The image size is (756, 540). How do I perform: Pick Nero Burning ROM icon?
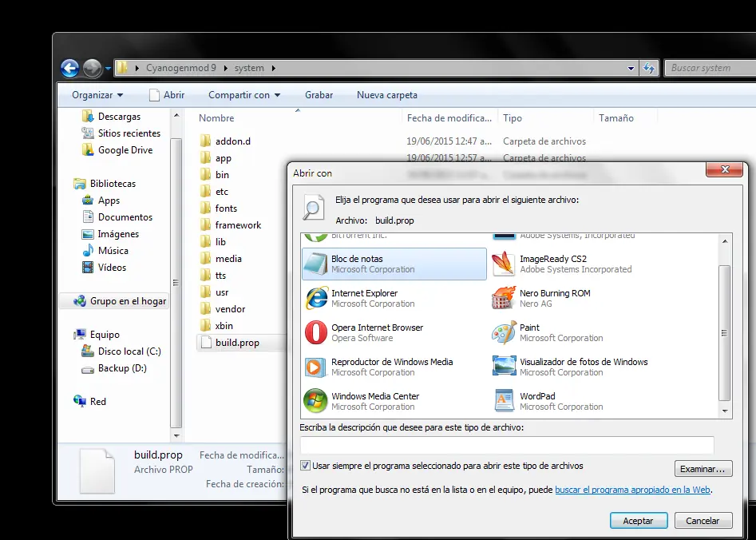[504, 298]
